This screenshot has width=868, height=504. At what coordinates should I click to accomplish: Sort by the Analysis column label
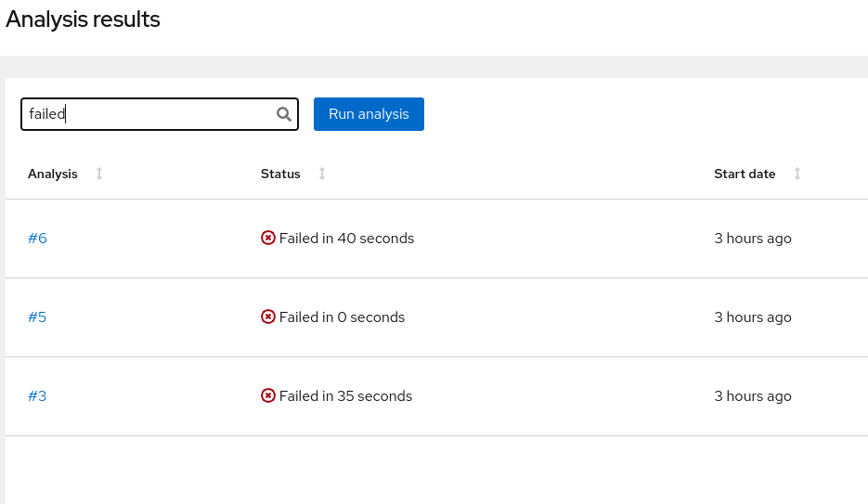pyautogui.click(x=53, y=174)
